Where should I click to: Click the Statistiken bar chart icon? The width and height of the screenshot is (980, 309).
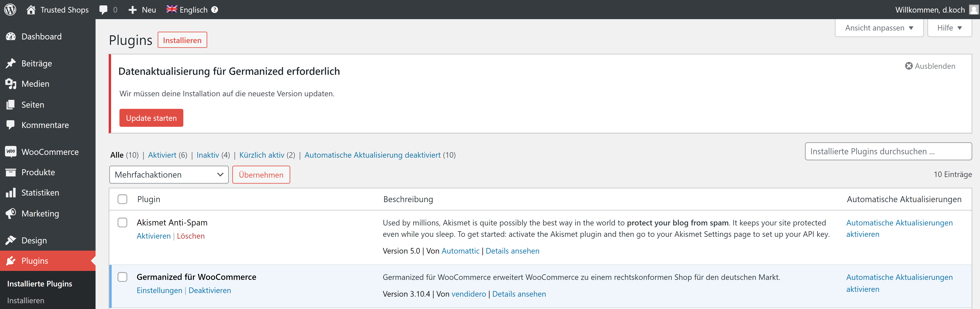[x=11, y=193]
